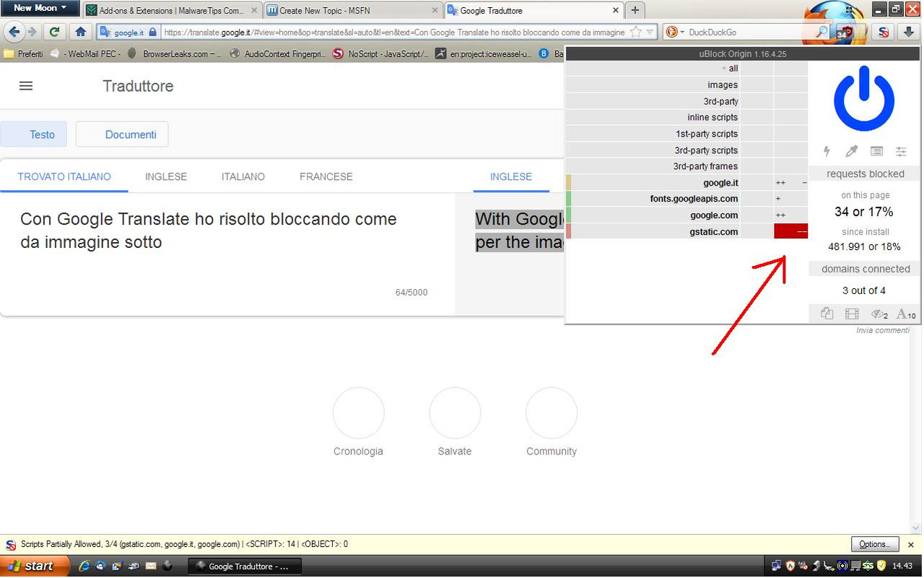Image resolution: width=924 pixels, height=578 pixels.
Task: Toggle large media blocking (film icon)
Action: coord(852,314)
